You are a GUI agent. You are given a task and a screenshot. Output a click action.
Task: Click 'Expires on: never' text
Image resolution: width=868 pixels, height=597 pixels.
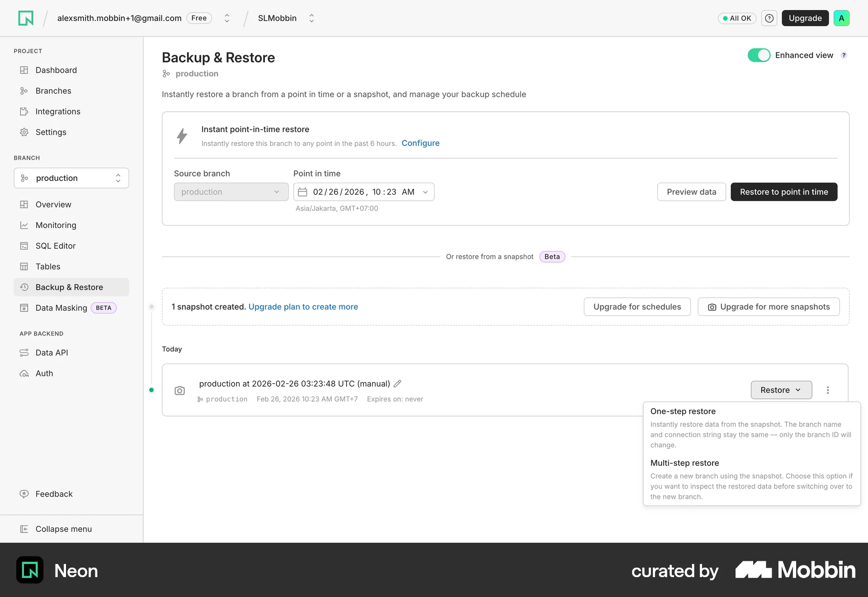pyautogui.click(x=395, y=399)
